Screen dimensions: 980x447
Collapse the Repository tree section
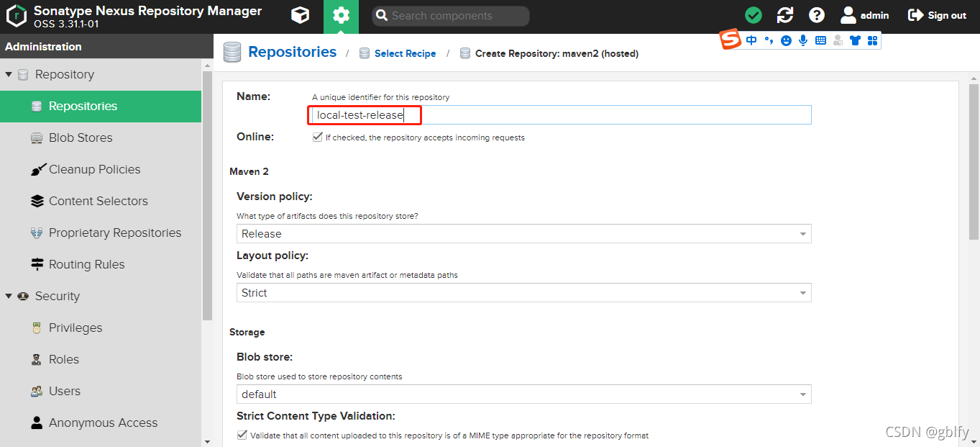(x=9, y=74)
